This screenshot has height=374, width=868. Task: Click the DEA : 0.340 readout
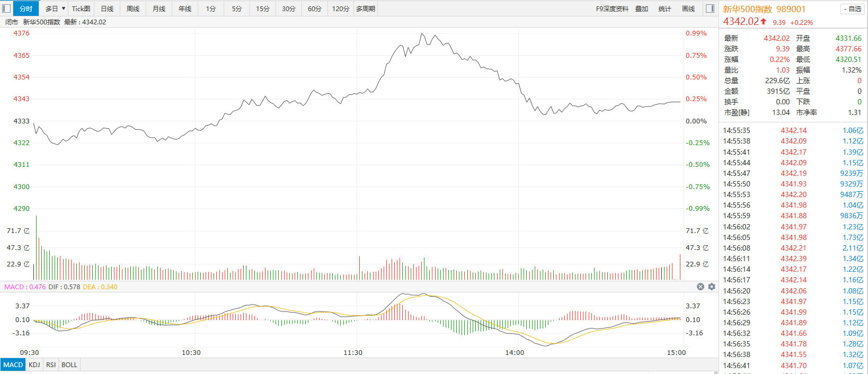[x=100, y=287]
